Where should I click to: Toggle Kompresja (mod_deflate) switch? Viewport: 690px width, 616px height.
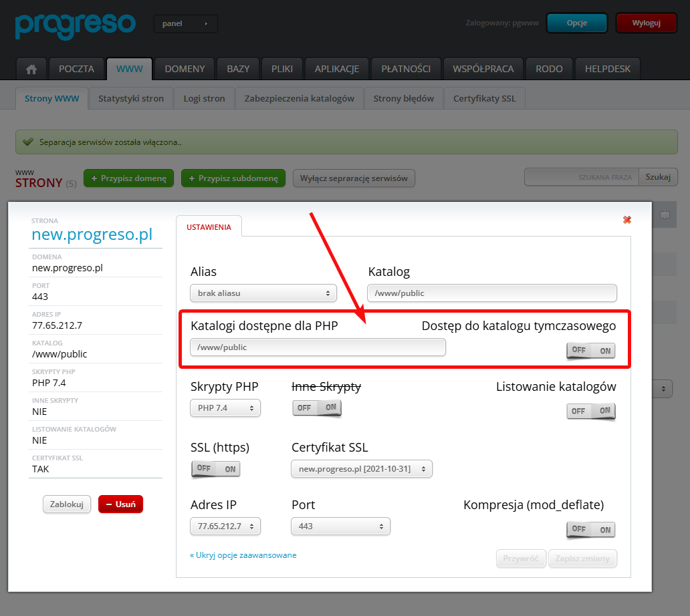591,530
